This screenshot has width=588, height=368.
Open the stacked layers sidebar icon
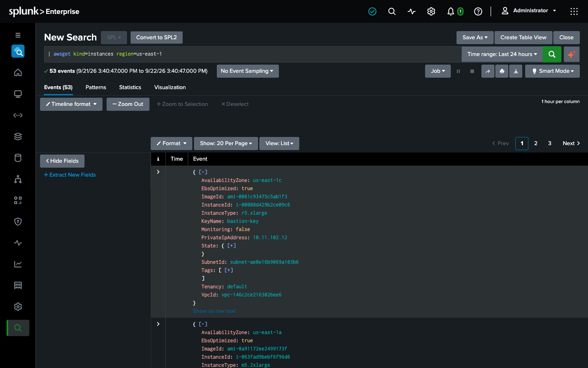pyautogui.click(x=18, y=137)
